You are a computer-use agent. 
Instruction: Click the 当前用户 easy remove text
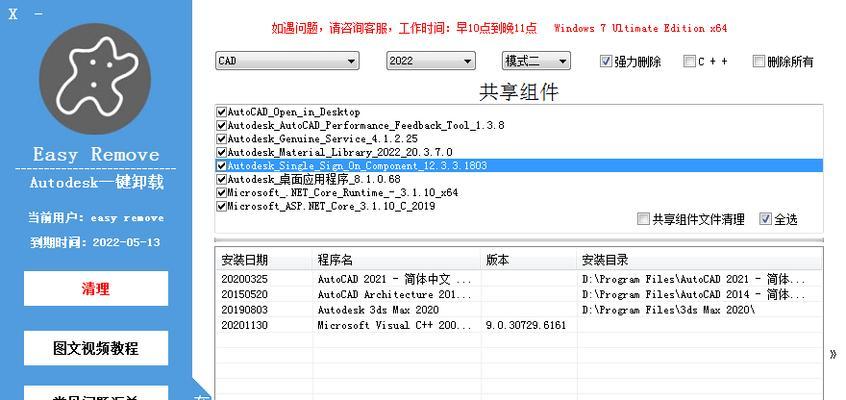96,218
